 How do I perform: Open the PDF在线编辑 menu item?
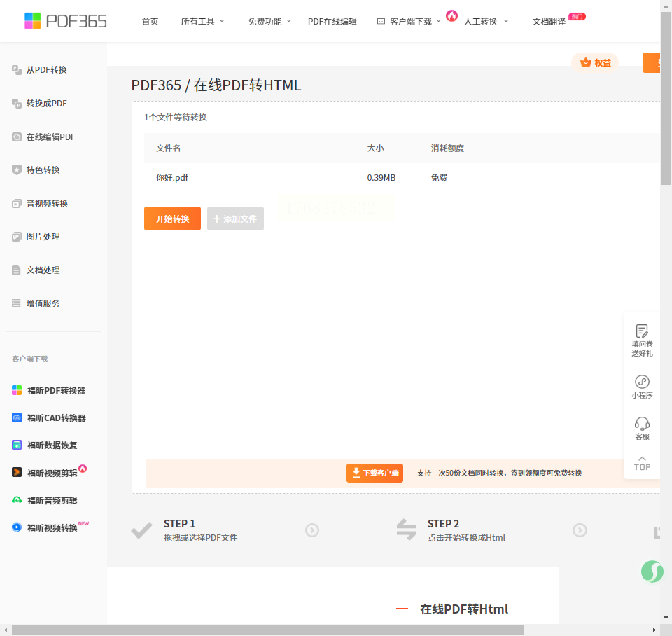pyautogui.click(x=332, y=22)
